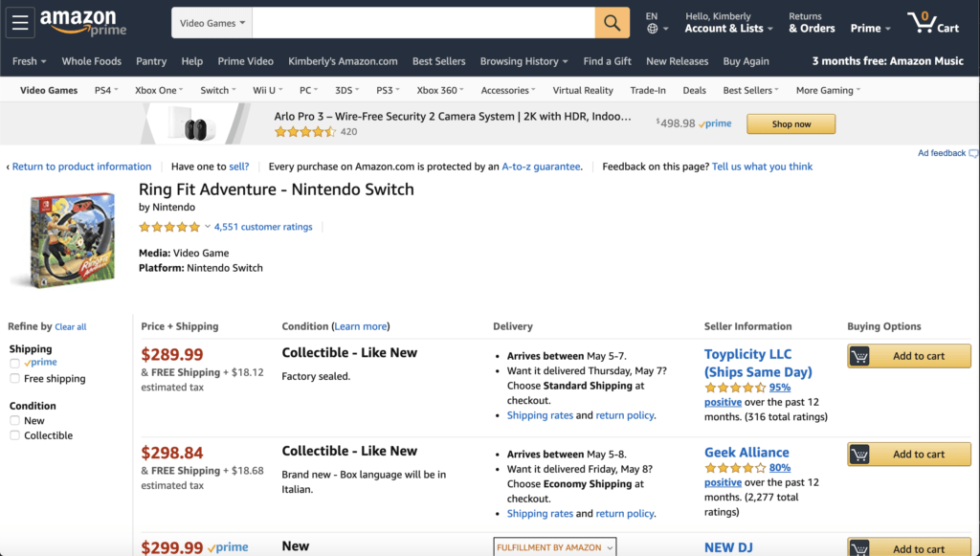Enable the Prime shipping filter checkbox
Viewport: 980px width, 556px height.
coord(14,364)
